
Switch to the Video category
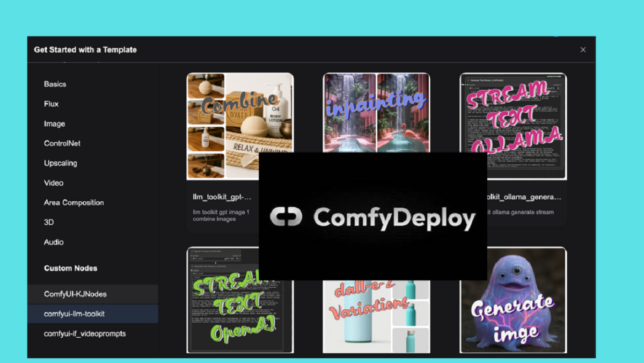[54, 183]
